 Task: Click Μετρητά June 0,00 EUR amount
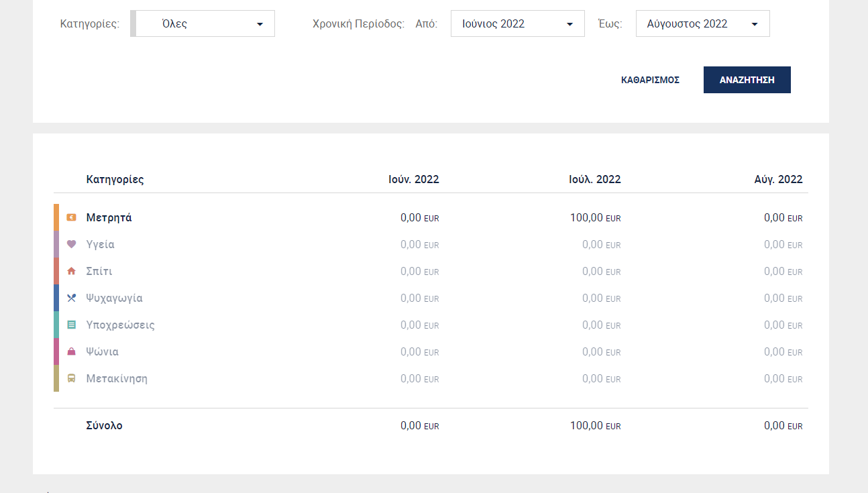click(x=420, y=217)
